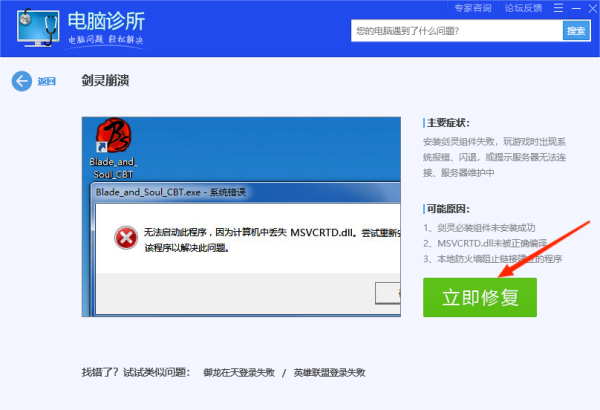Click the 返回 back link
Image resolution: width=600 pixels, height=410 pixels.
click(47, 81)
